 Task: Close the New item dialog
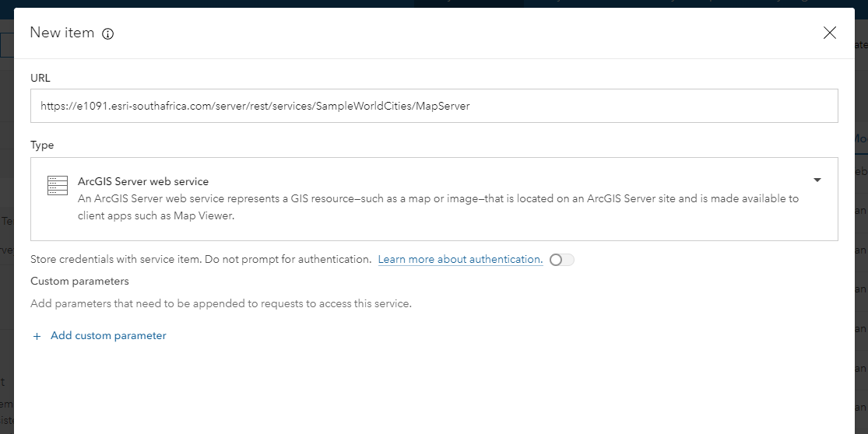pyautogui.click(x=830, y=33)
